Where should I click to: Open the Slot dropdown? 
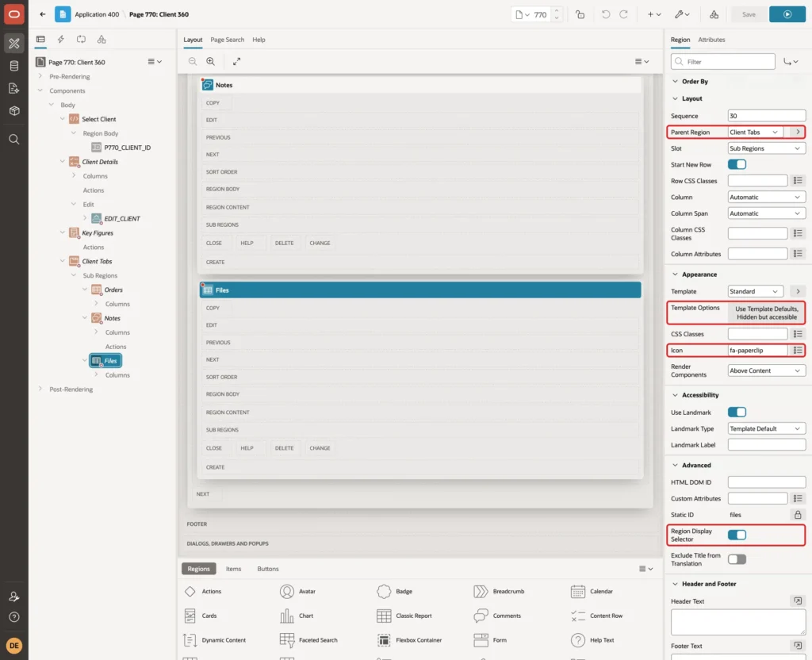[x=767, y=148]
